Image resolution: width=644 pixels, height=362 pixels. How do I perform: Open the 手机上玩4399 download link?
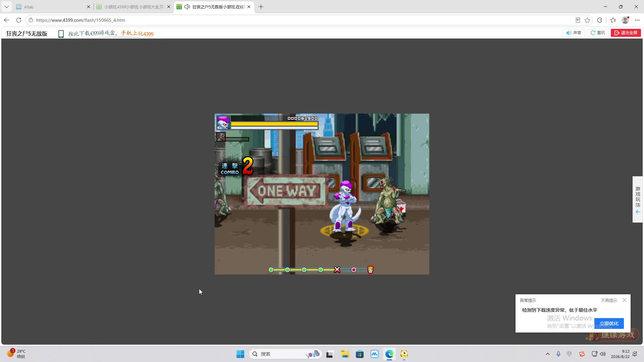(137, 33)
